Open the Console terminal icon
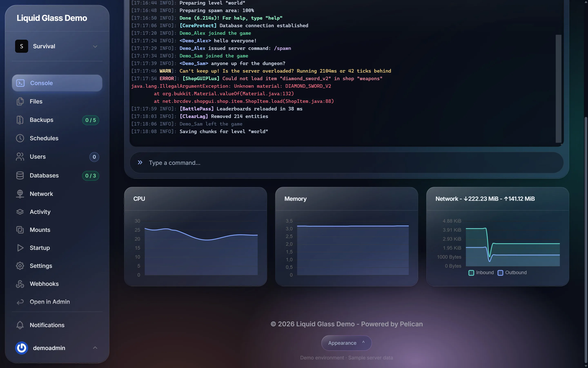Viewport: 588px width, 368px height. [x=20, y=83]
